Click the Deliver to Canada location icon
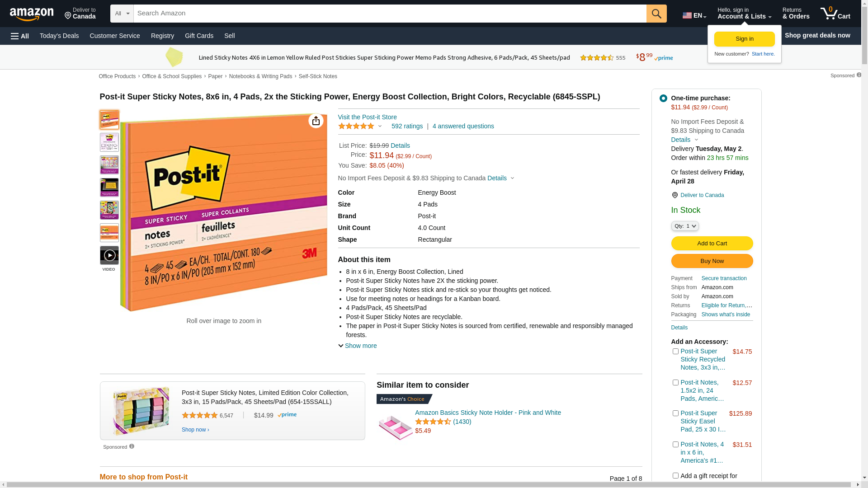The image size is (868, 488). click(675, 195)
